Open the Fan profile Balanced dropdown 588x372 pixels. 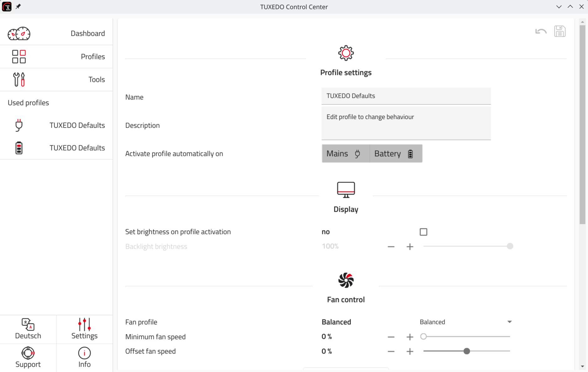point(466,322)
